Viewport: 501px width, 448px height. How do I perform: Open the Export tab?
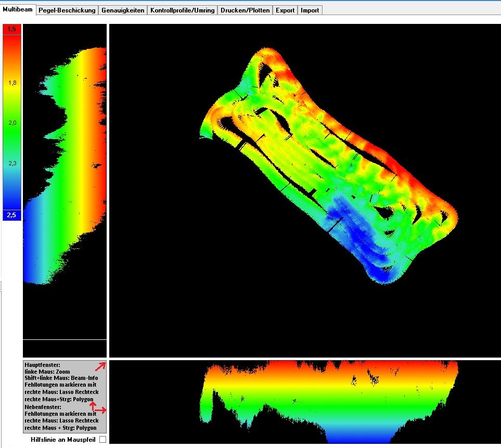(x=285, y=10)
